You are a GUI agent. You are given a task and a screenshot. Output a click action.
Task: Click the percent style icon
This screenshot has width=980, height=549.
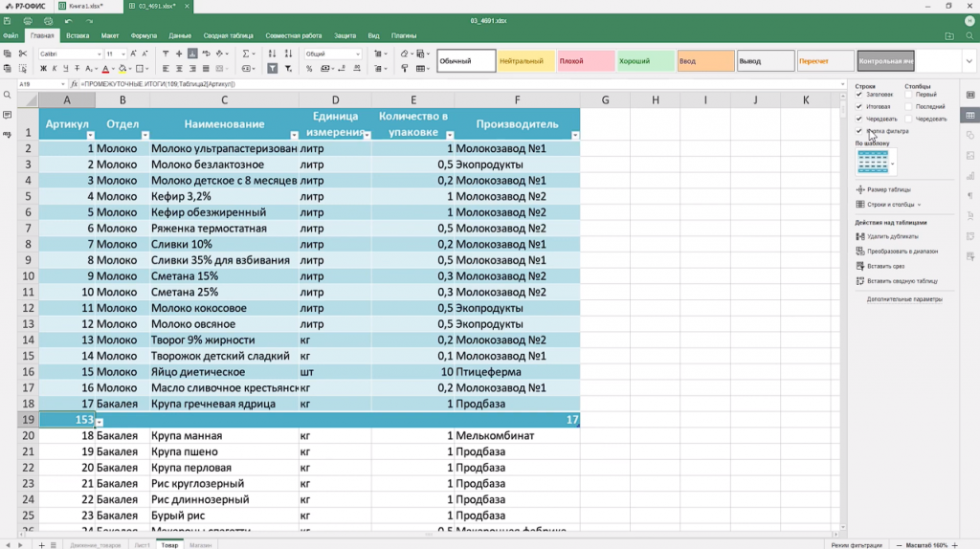309,69
